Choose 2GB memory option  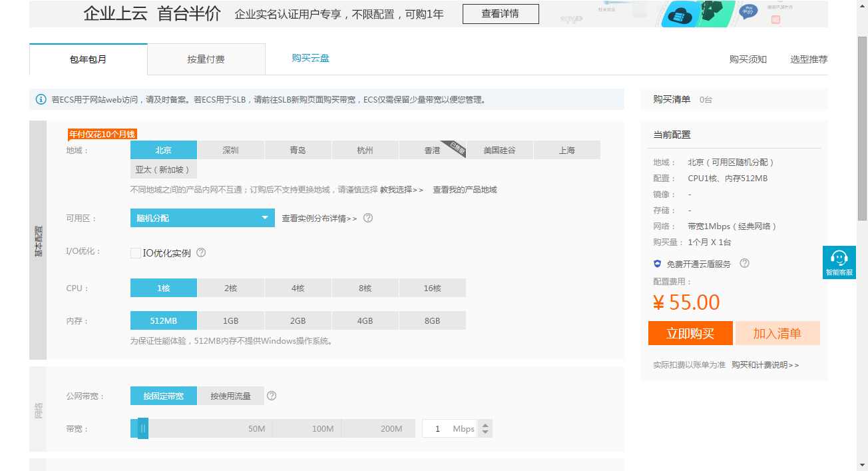[298, 320]
